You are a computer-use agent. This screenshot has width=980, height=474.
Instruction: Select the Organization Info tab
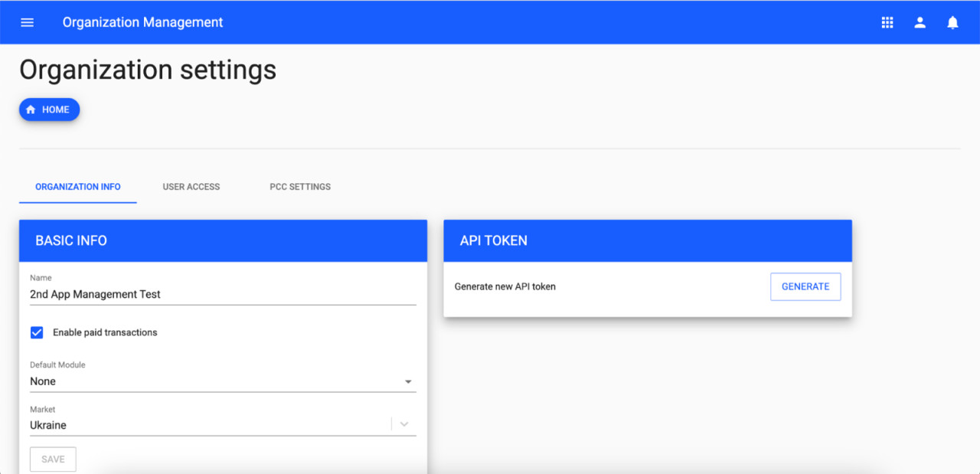pos(78,187)
